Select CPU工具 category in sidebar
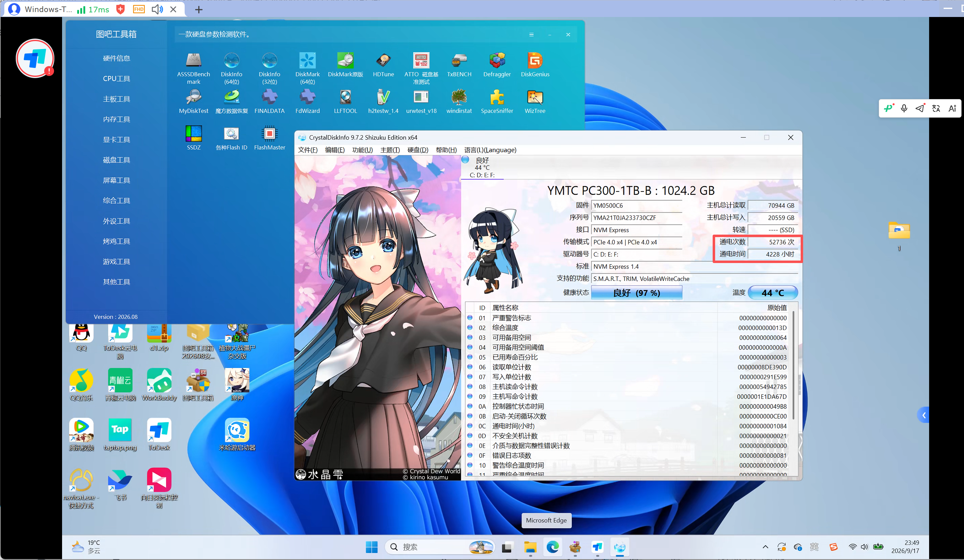 [x=116, y=78]
